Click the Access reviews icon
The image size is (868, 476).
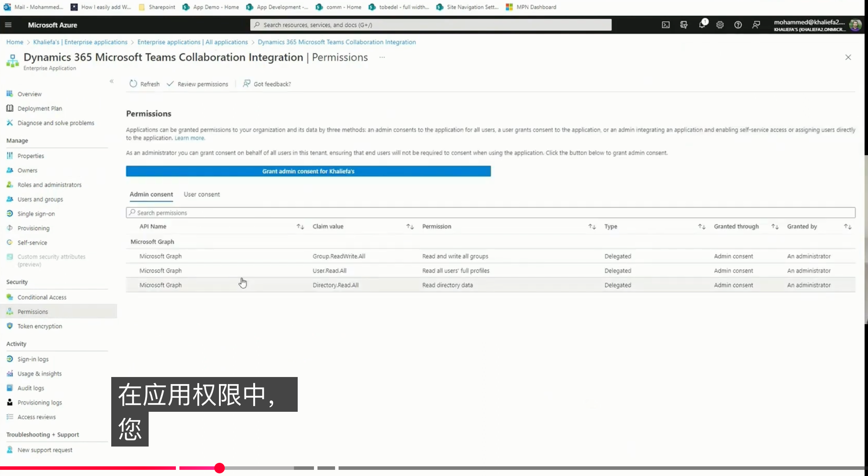[10, 417]
